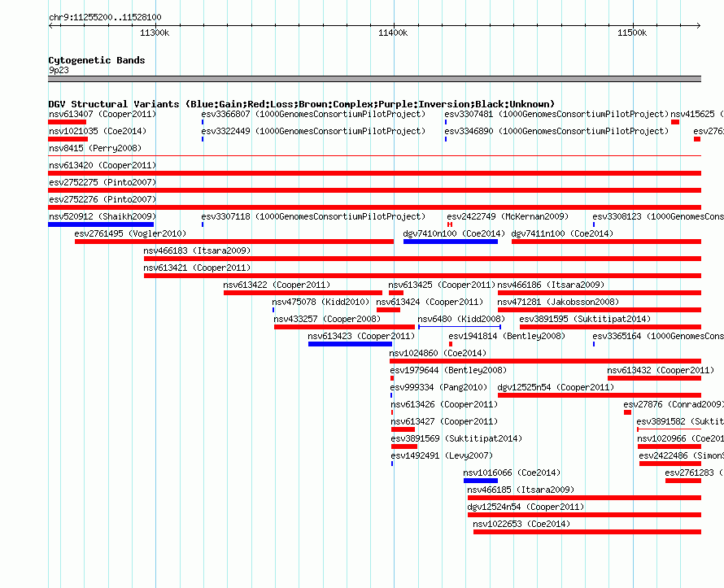
Task: Open esv1941814 (Bentley2008) variant label
Action: (x=507, y=336)
